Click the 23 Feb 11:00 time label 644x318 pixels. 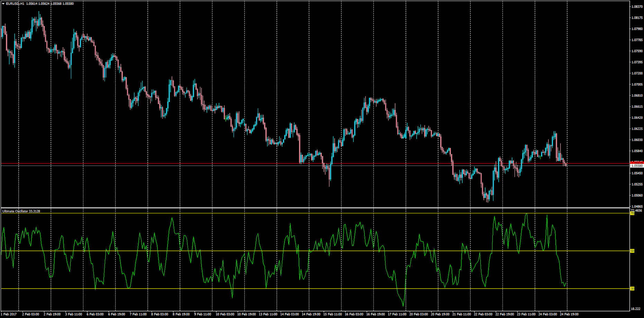pyautogui.click(x=526, y=314)
